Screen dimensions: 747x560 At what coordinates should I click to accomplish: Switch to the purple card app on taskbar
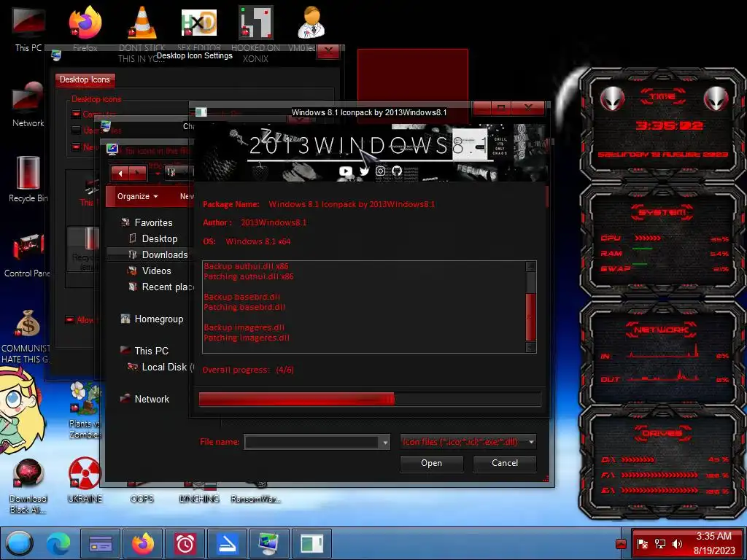coord(101,543)
